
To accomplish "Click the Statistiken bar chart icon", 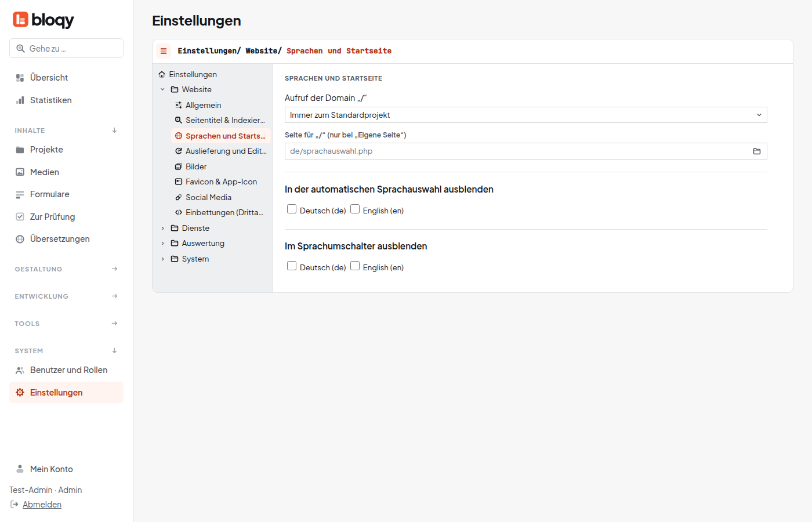I will tap(20, 100).
